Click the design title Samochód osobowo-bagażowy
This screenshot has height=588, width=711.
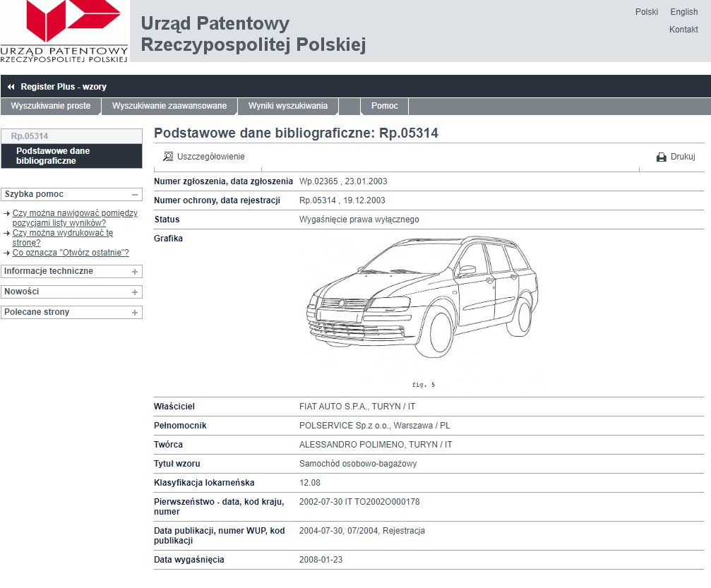click(x=358, y=464)
